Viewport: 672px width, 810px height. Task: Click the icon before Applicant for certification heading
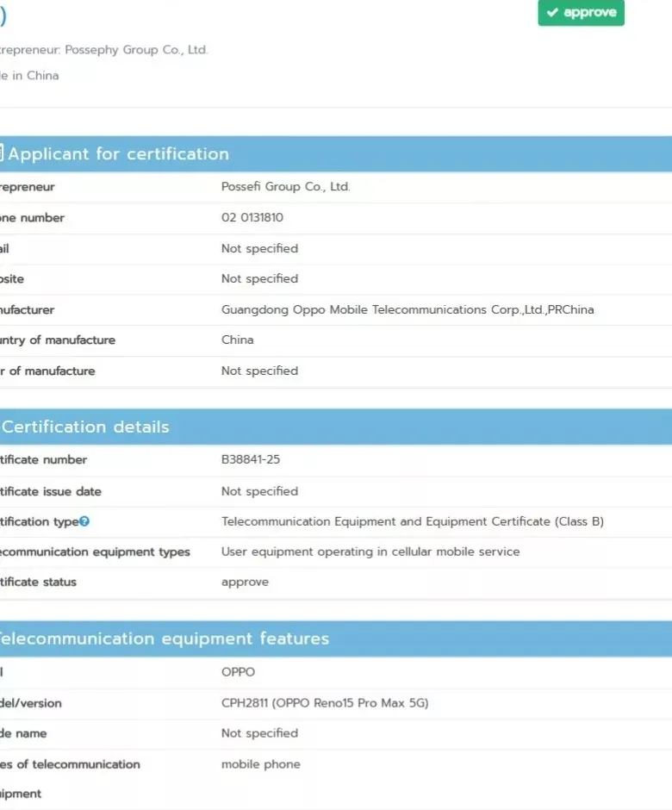2,153
